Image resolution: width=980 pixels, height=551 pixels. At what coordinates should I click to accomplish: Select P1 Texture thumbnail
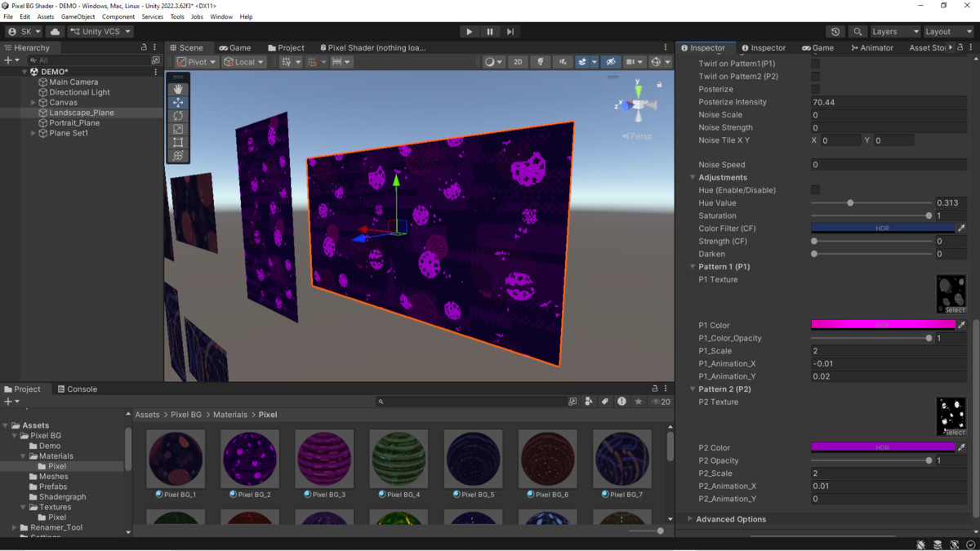point(951,294)
